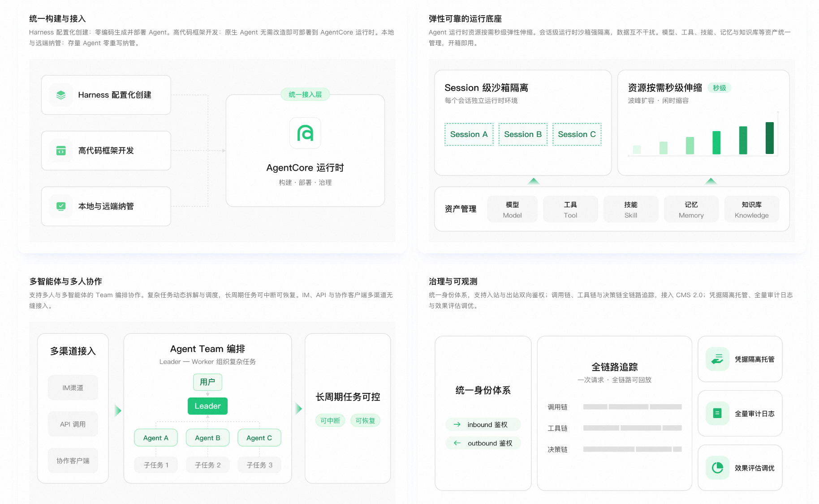Click the AgentCore green logo icon
819x504 pixels.
pyautogui.click(x=305, y=133)
